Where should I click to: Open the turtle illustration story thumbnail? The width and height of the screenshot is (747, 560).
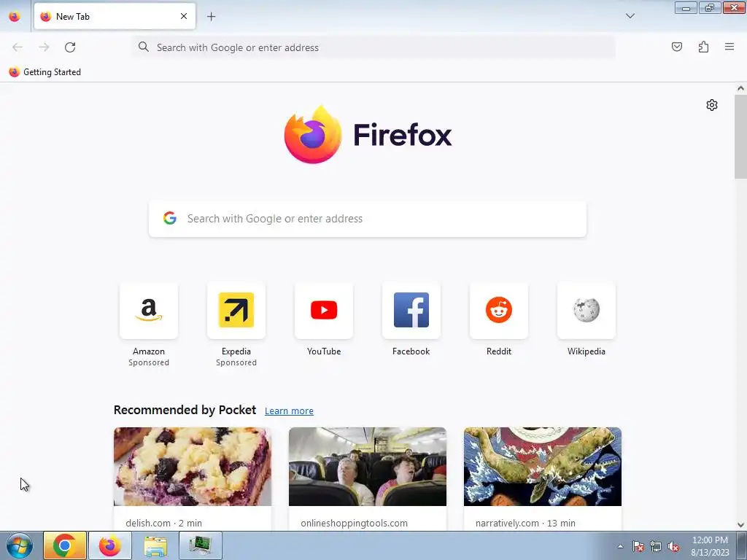click(543, 467)
